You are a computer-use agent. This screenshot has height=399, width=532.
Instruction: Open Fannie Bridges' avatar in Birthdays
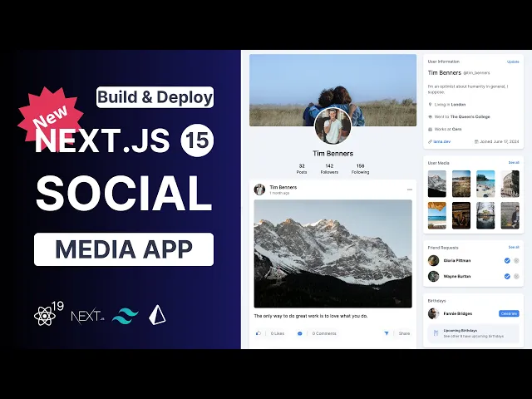pos(433,313)
